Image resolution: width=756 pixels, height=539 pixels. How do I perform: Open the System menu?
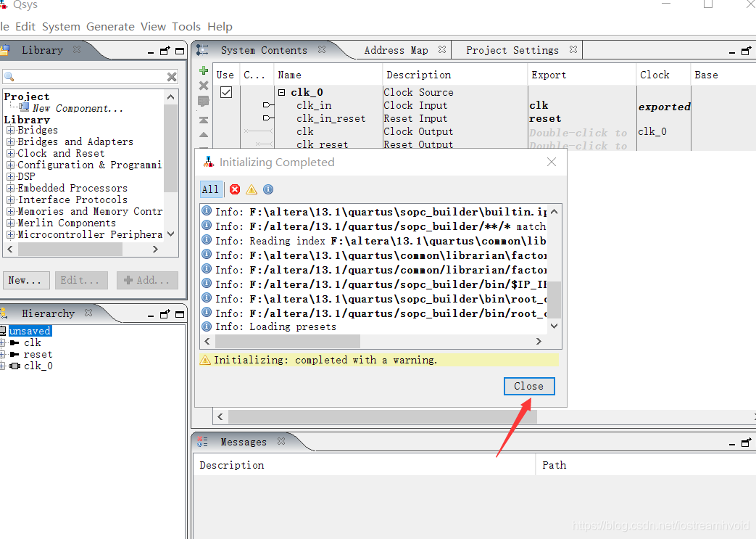61,27
